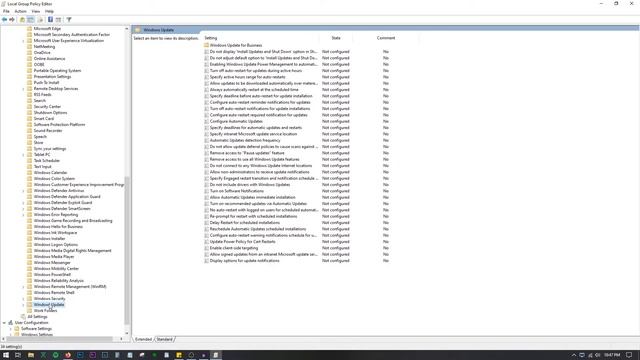
Task: Select Delay Restart for scheduled installations
Action: click(244, 223)
